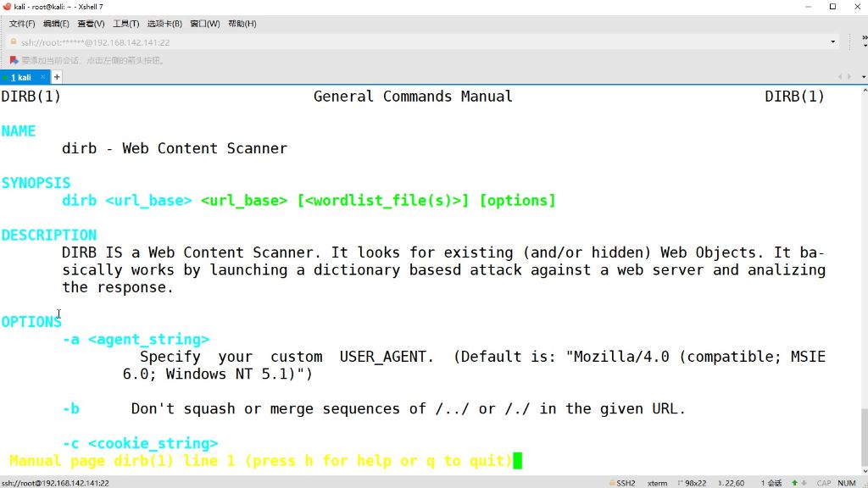Viewport: 868px width, 488px height.
Task: Click the [<wordlist_file(s)>] synopsis text
Action: point(383,200)
